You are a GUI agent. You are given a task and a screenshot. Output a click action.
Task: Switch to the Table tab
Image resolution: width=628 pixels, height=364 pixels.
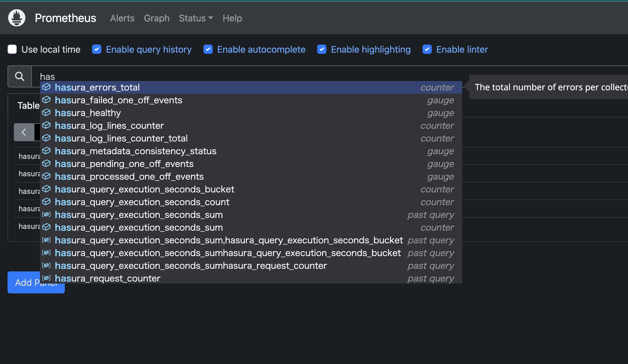28,106
